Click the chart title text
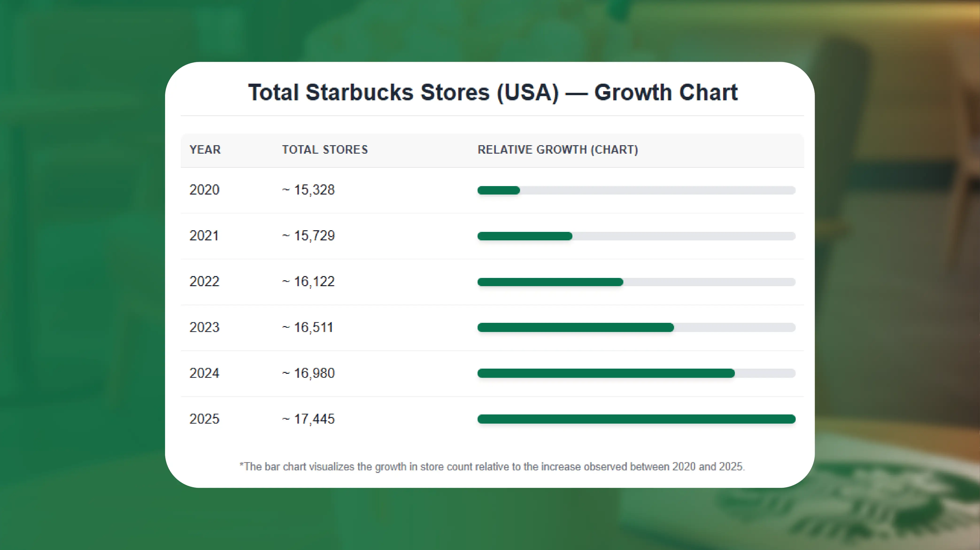The image size is (980, 550). (493, 93)
